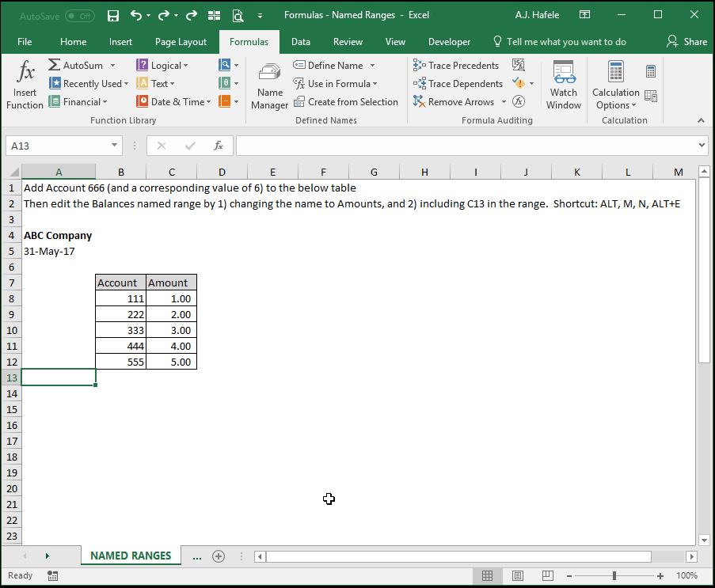The width and height of the screenshot is (715, 588).
Task: Switch to Page Layout view in status bar
Action: click(518, 575)
